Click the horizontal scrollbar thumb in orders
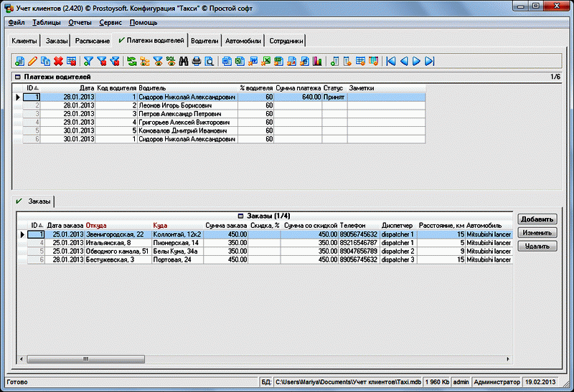Image resolution: width=574 pixels, height=392 pixels. click(85, 360)
